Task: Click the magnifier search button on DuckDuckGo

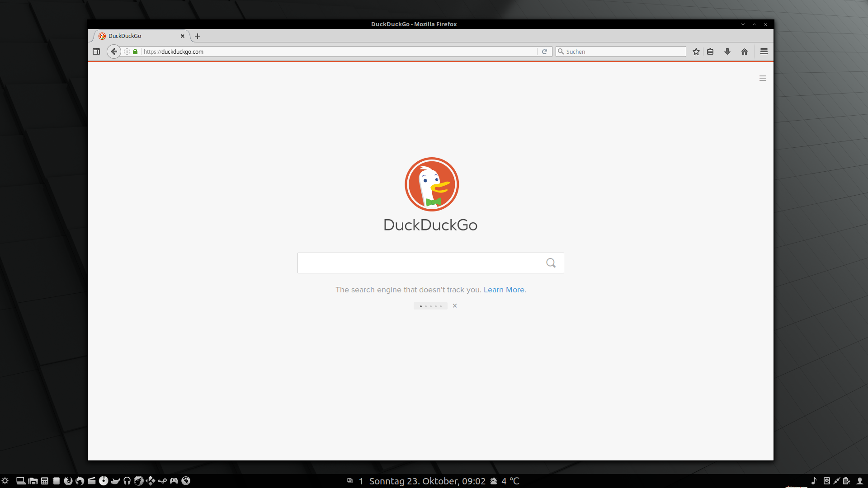Action: coord(551,263)
